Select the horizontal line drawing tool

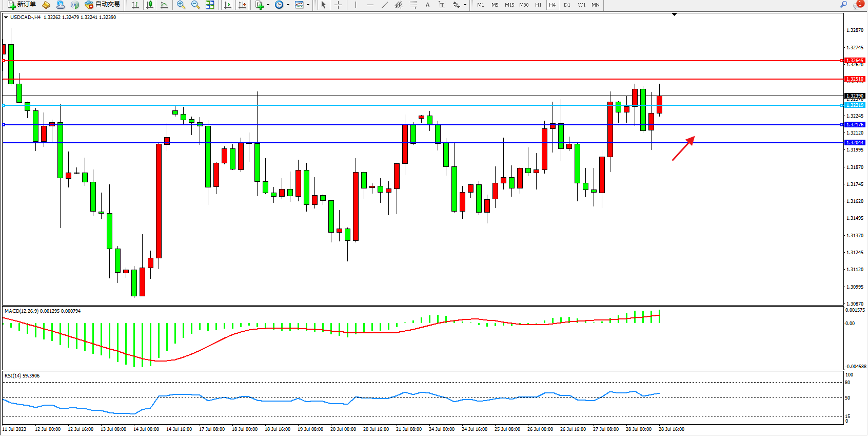tap(370, 5)
